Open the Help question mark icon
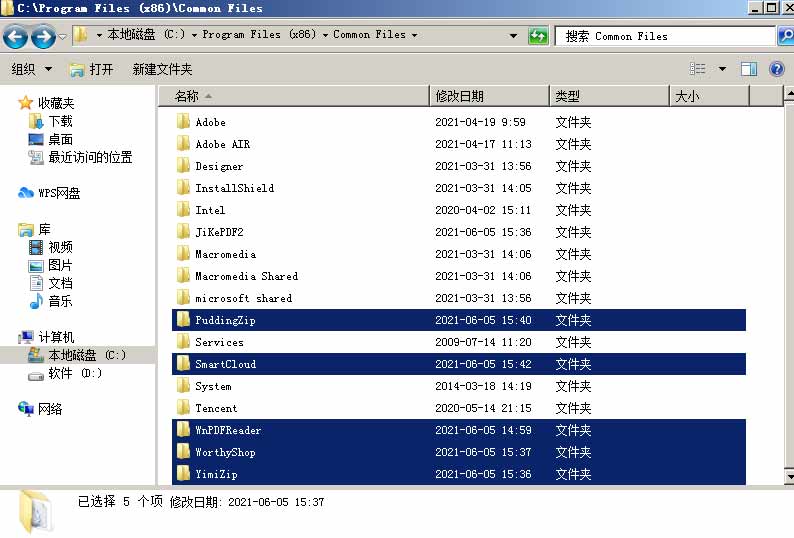This screenshot has height=538, width=794. pos(776,69)
